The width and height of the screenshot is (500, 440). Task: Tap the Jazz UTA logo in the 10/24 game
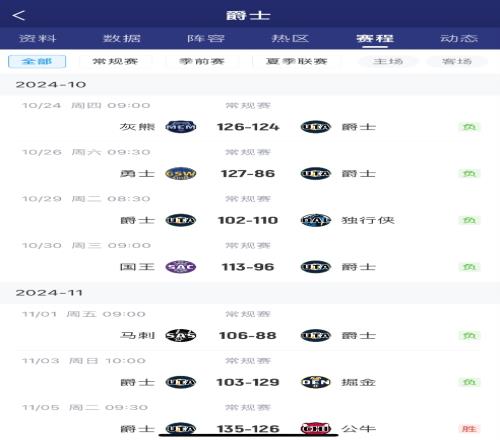[315, 127]
